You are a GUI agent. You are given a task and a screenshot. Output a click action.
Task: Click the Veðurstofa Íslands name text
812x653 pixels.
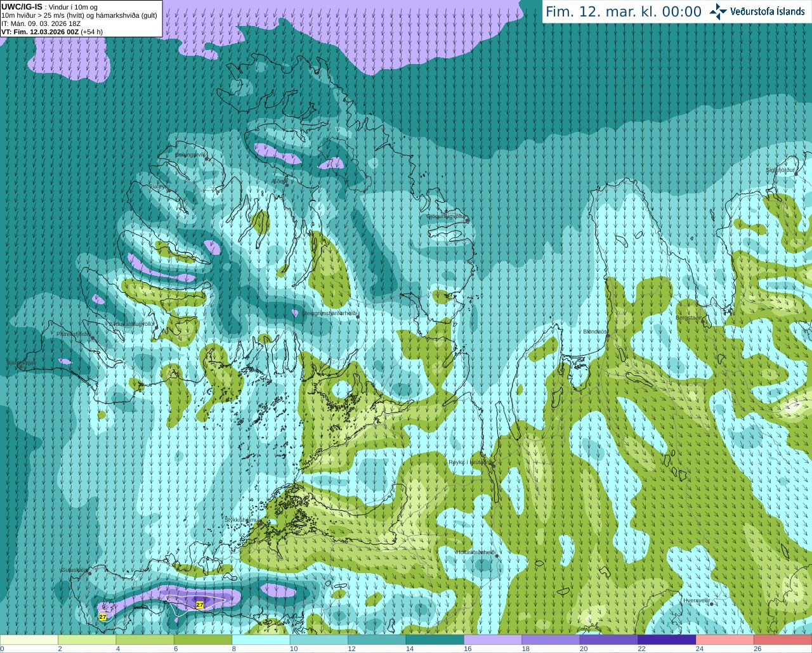(x=767, y=11)
